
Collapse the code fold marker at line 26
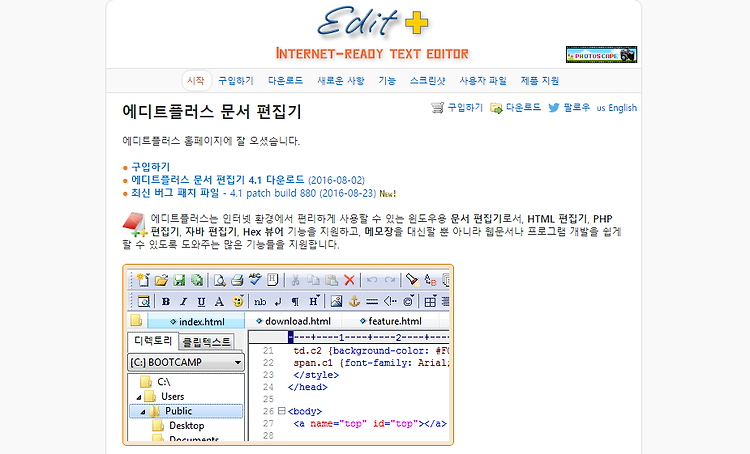pyautogui.click(x=281, y=410)
